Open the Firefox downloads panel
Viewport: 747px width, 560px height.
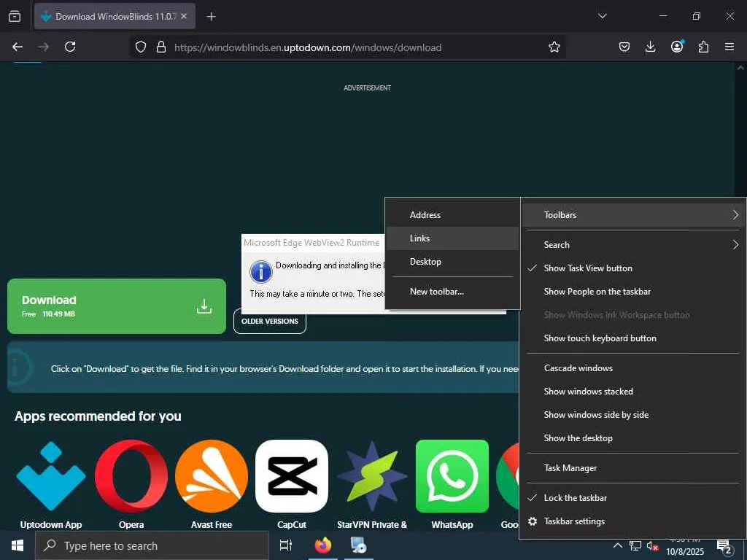click(650, 47)
